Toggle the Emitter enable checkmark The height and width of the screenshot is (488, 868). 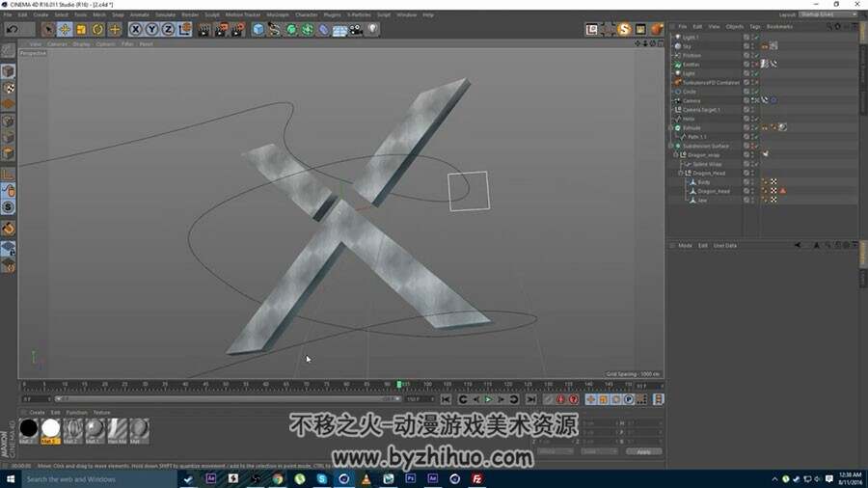point(755,65)
